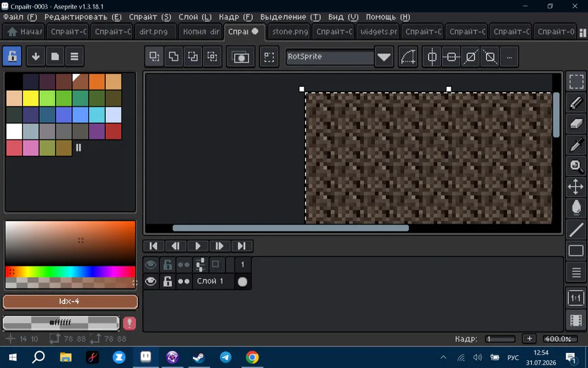Toggle continuous mode on Слой 1

click(184, 281)
